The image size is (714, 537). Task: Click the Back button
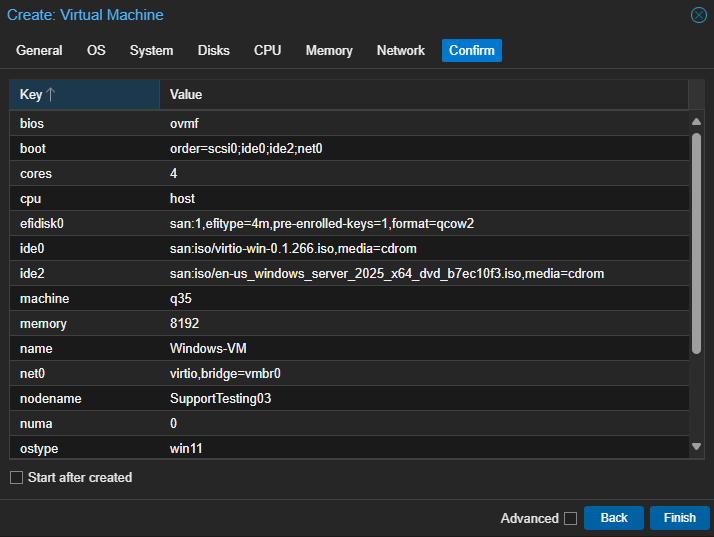pyautogui.click(x=614, y=518)
